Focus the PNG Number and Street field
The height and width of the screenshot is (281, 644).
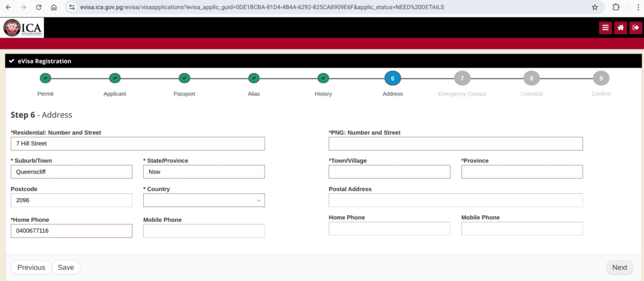tap(456, 144)
